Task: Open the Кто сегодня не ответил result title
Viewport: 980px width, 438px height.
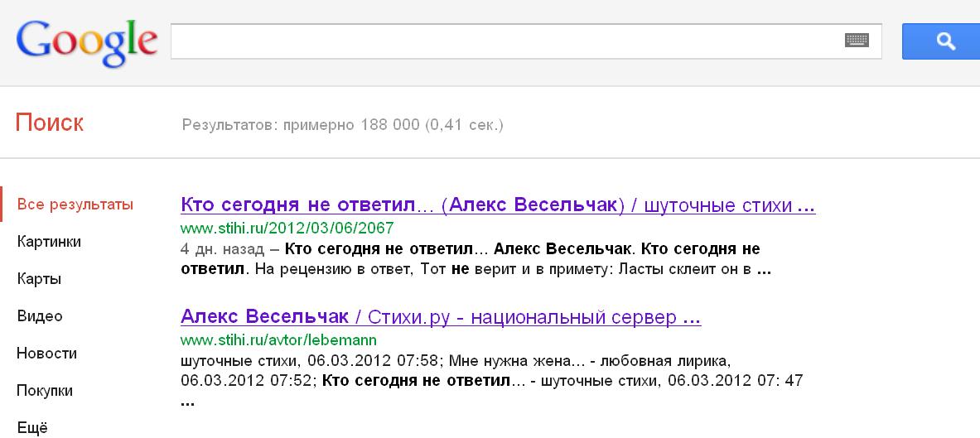Action: [497, 205]
